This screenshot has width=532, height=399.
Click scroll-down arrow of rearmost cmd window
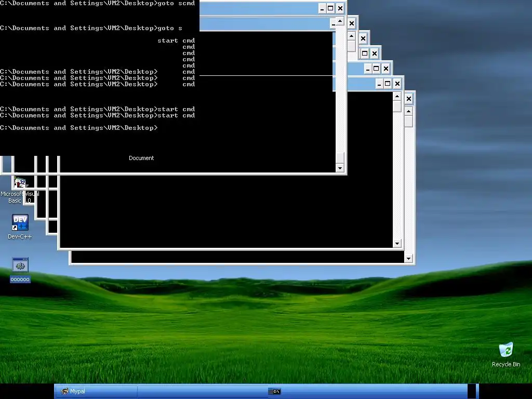pyautogui.click(x=408, y=259)
